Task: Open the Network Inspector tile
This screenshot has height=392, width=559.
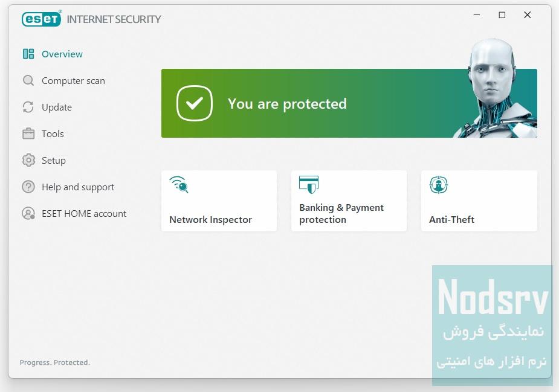Action: coord(219,201)
